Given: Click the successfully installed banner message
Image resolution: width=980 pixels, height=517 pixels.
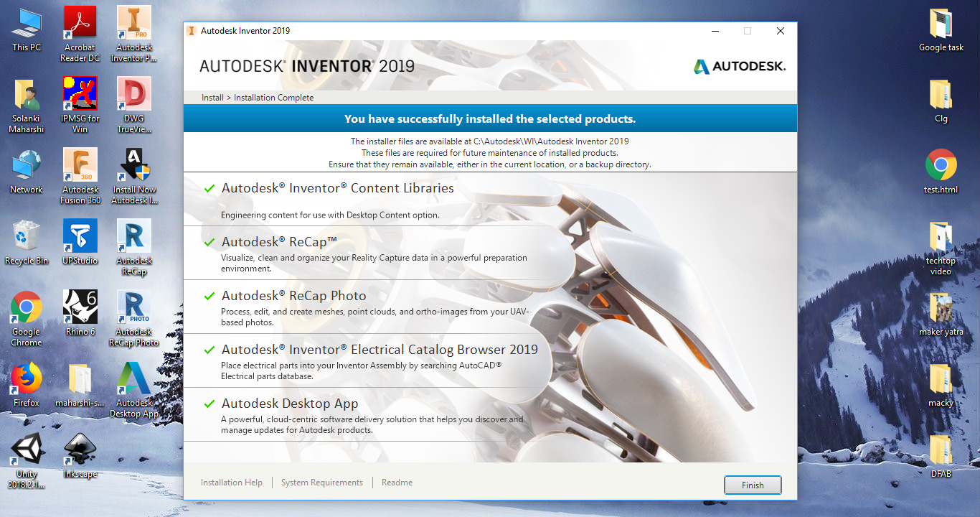Looking at the screenshot, I should [490, 119].
